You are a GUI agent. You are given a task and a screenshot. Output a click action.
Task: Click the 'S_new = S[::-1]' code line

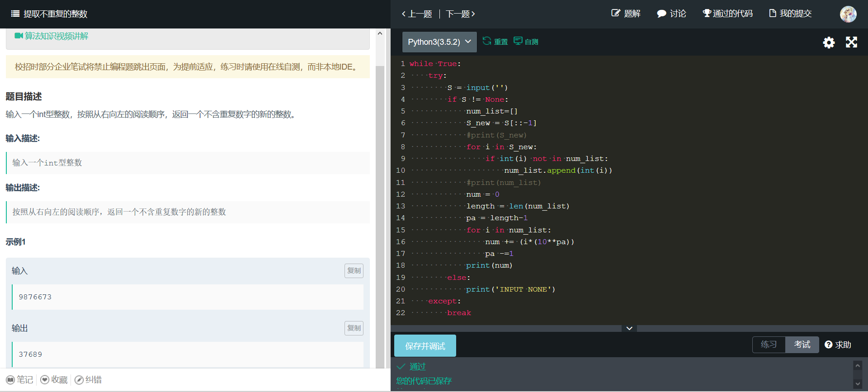tap(501, 123)
